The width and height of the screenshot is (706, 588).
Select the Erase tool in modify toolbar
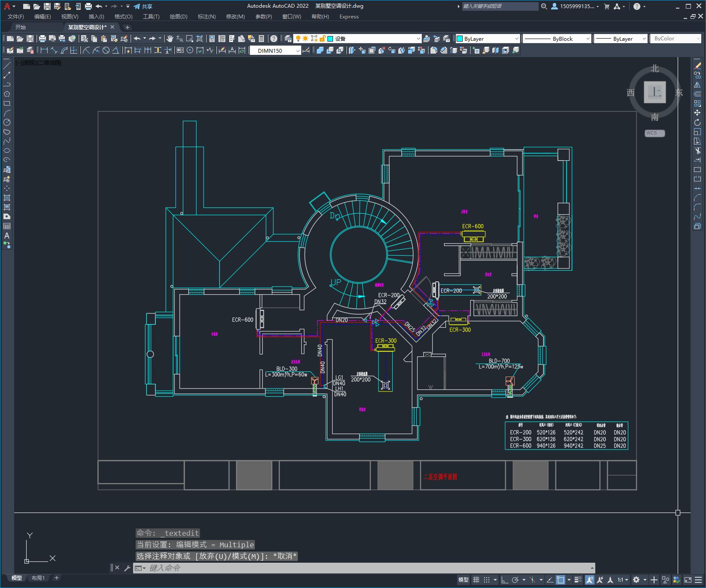click(x=697, y=66)
